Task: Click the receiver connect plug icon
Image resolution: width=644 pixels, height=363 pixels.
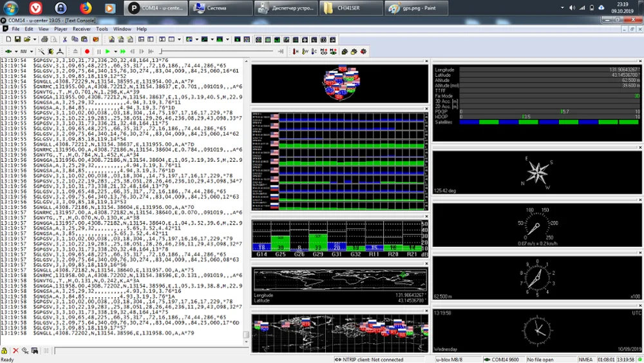Action: 8,52
